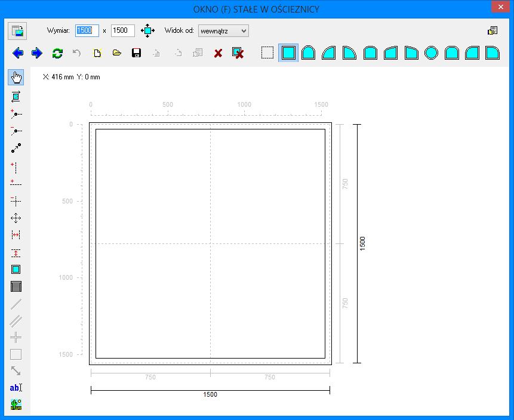Select the quarter-arc shape with left-side curve
Viewport: 514px width, 420px height.
329,52
